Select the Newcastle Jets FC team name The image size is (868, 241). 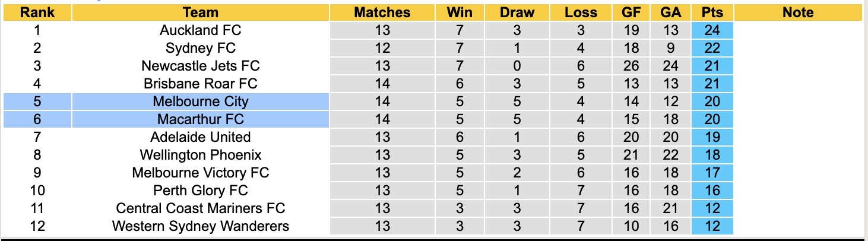pyautogui.click(x=201, y=66)
